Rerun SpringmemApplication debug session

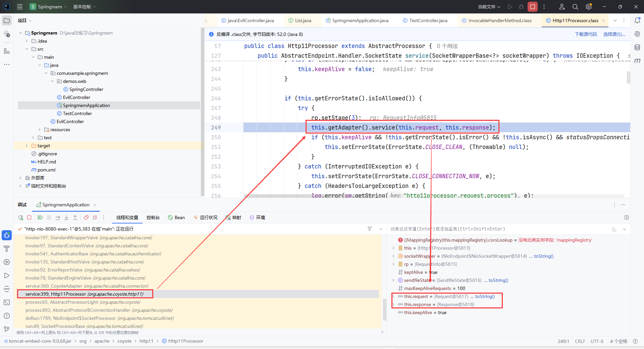[x=21, y=217]
